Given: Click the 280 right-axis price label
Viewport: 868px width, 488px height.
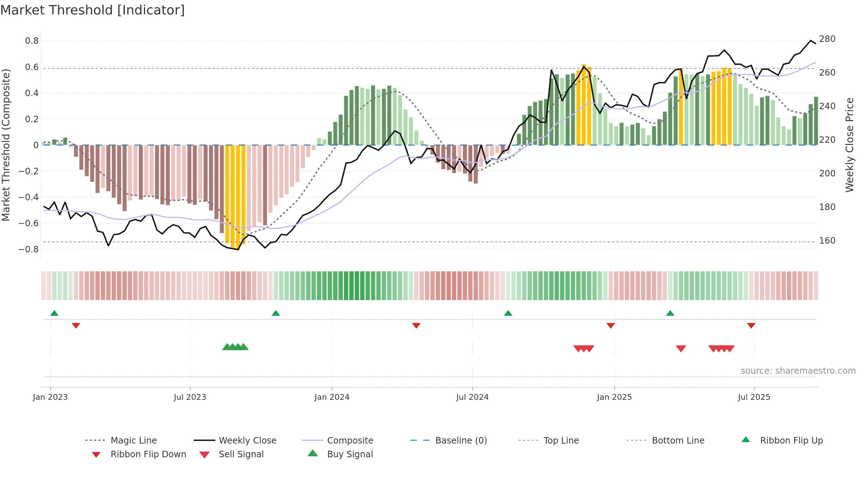Looking at the screenshot, I should click(827, 39).
